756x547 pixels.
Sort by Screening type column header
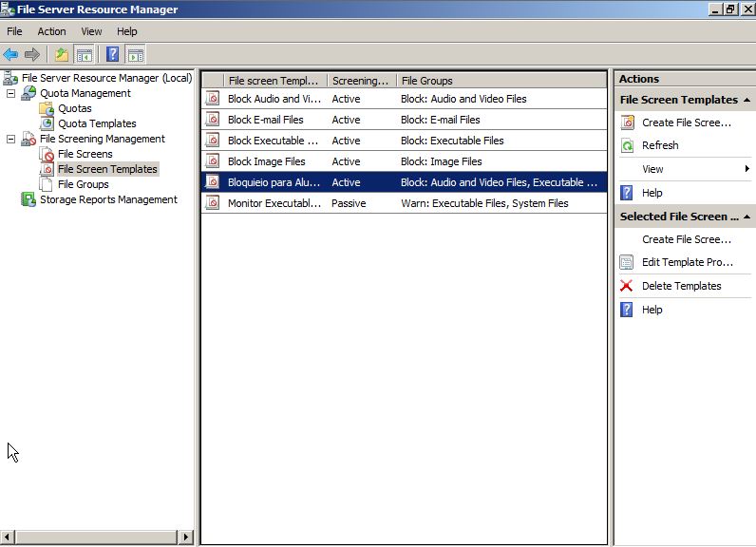click(x=362, y=81)
